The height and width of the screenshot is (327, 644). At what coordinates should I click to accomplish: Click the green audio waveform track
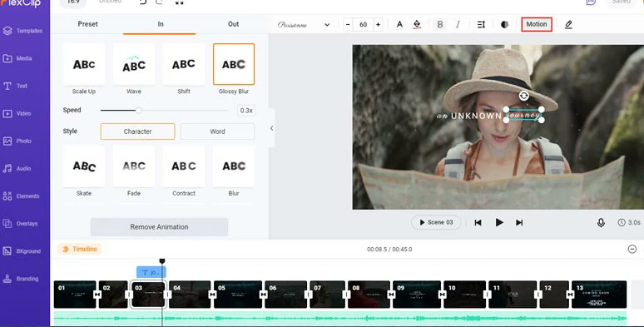340,319
